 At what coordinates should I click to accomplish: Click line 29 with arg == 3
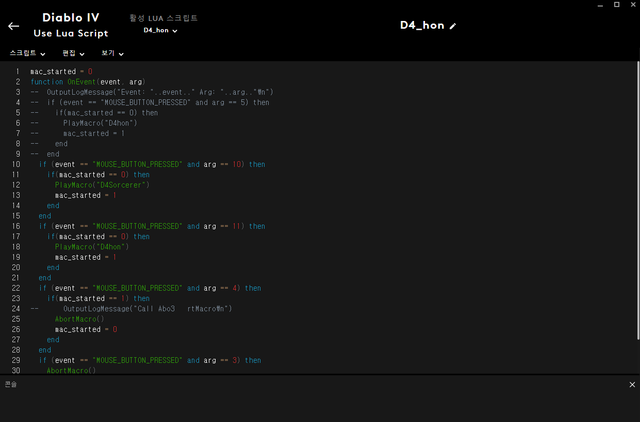click(x=150, y=360)
